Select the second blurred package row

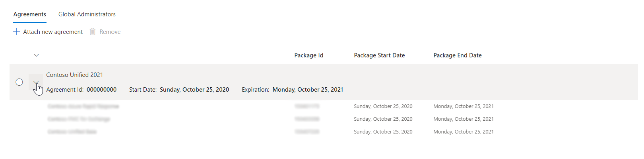324,119
